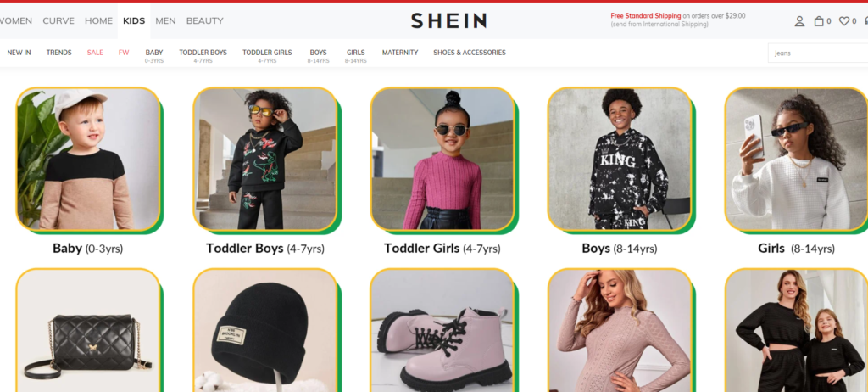Open the user account icon
868x392 pixels.
point(799,21)
